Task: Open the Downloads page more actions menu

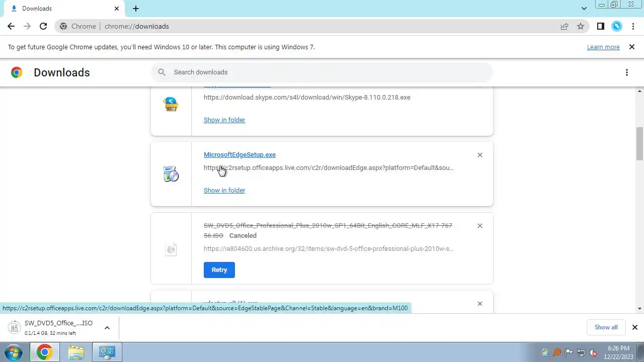Action: (x=627, y=72)
